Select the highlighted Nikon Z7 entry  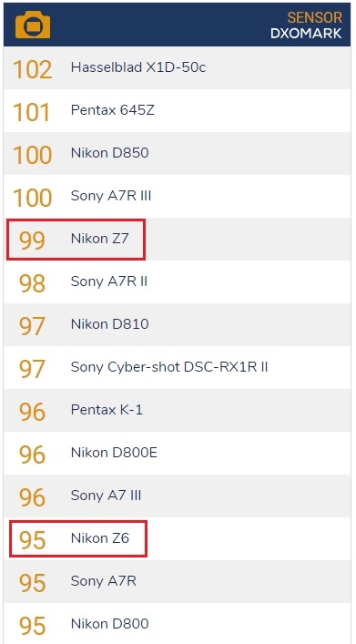click(76, 240)
